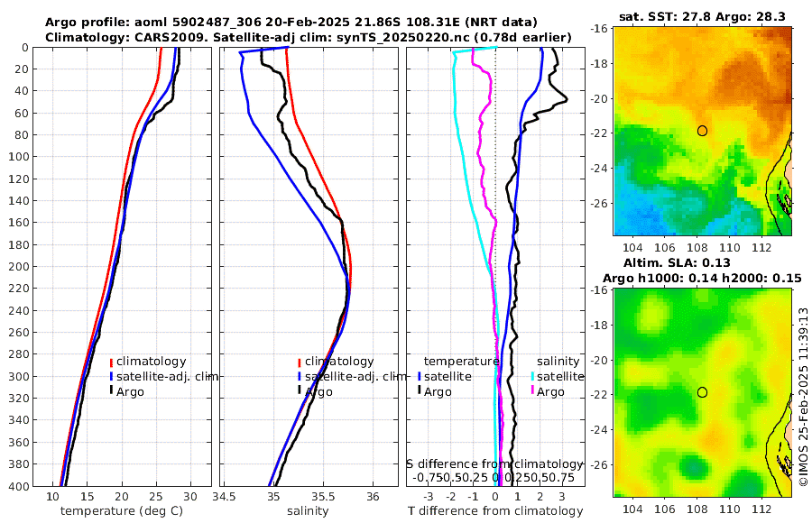Click the 'Argo h1000: 0.14 h2000: 0.15' label

702,278
